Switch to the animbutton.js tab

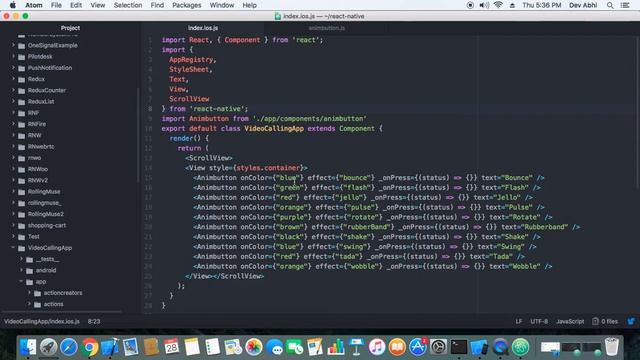327,28
